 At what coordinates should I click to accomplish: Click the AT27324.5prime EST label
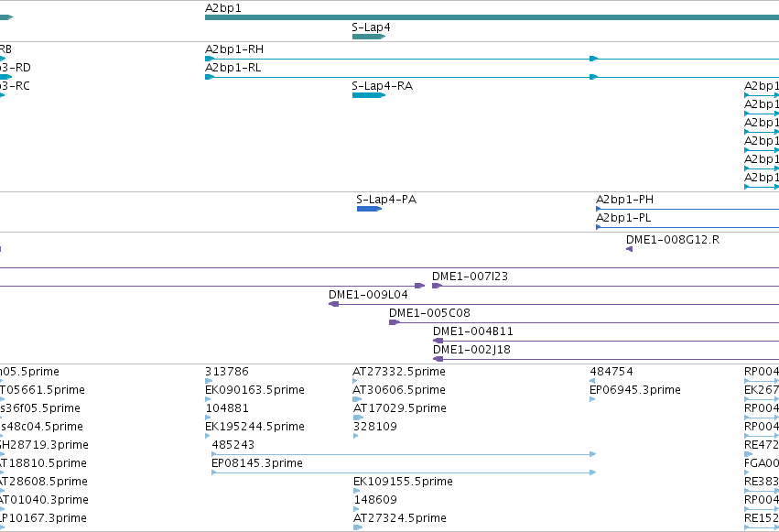[x=399, y=518]
